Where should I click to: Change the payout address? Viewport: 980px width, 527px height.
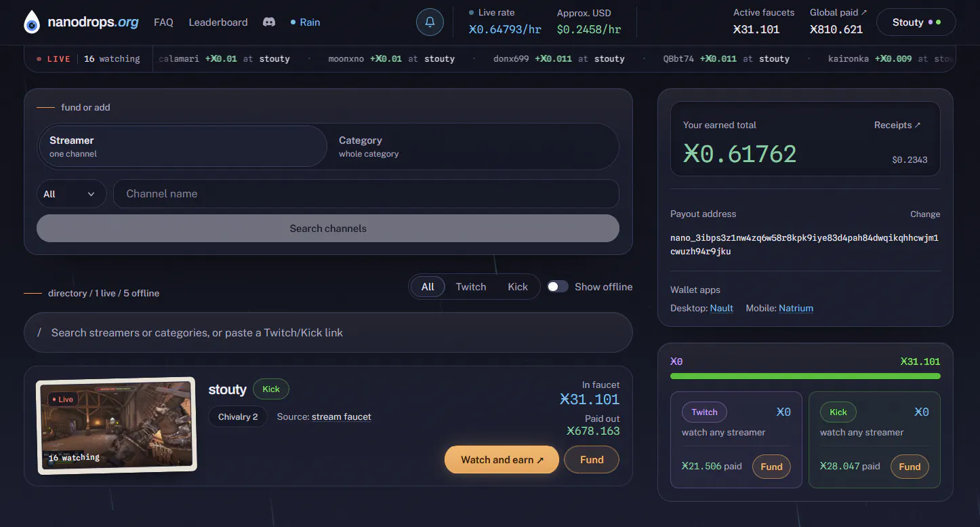coord(925,214)
